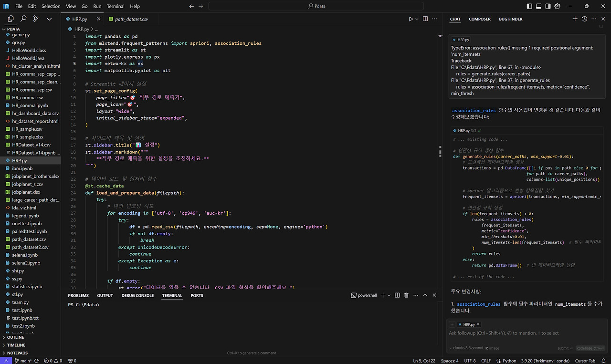Add context with the chat plus button

point(452,324)
